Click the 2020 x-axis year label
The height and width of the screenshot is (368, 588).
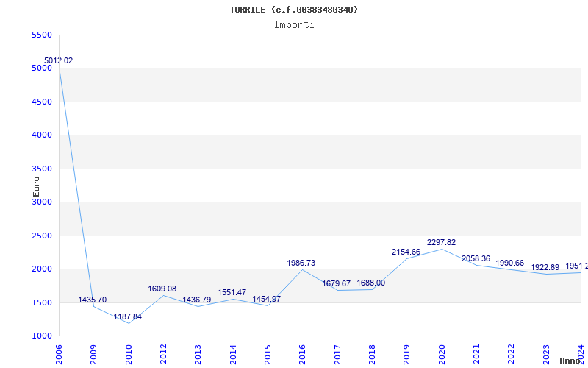(x=442, y=355)
